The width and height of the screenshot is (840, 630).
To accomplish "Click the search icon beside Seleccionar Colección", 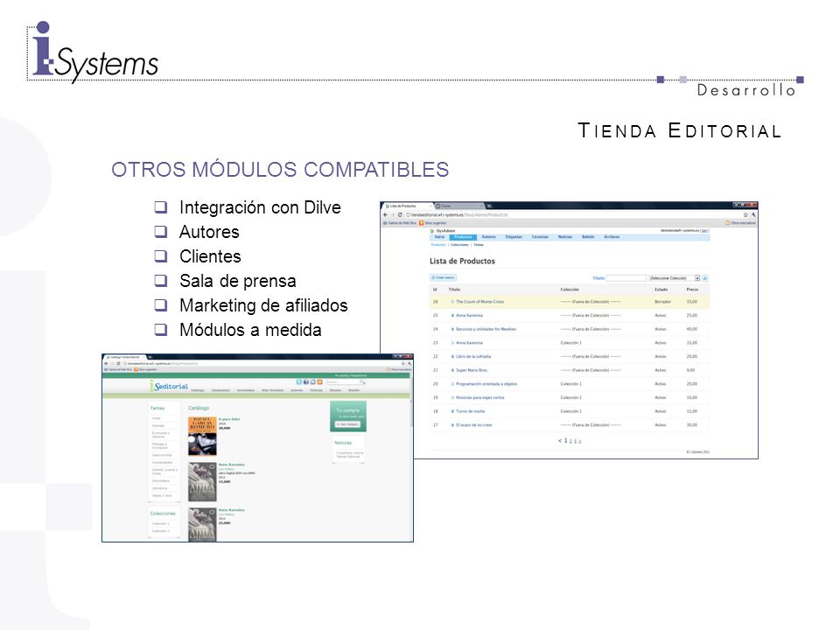I will click(x=705, y=278).
